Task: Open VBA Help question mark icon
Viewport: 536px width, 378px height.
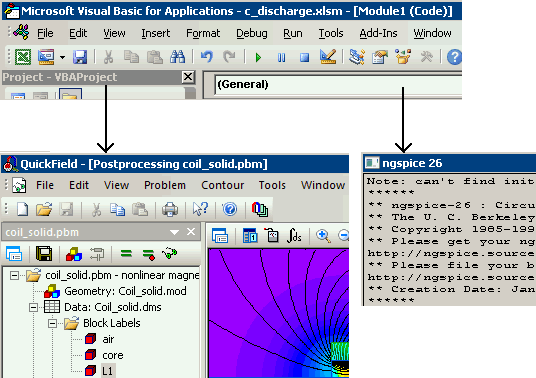Action: [454, 57]
